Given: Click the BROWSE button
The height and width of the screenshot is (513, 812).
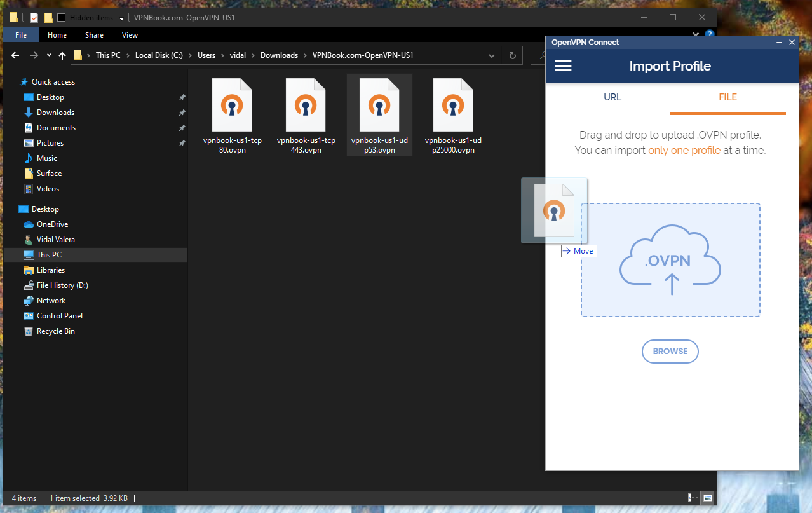Looking at the screenshot, I should [670, 351].
